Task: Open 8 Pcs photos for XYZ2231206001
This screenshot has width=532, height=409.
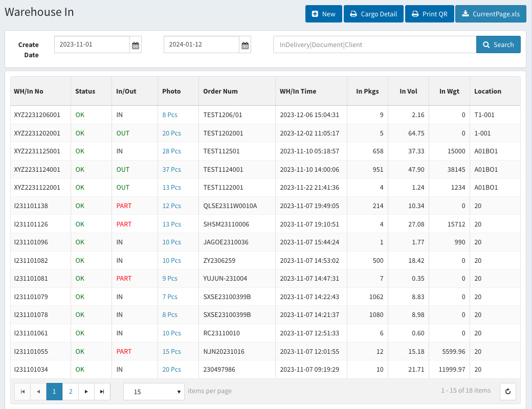Action: click(x=170, y=115)
